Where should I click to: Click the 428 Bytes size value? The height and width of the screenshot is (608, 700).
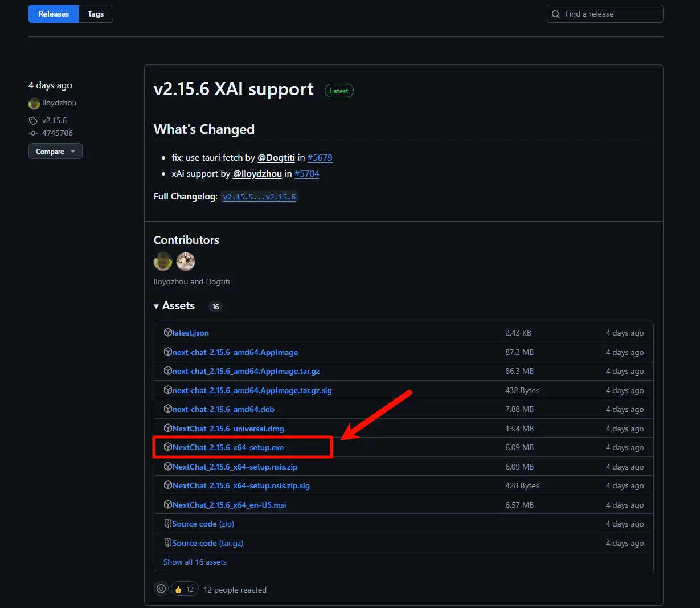(x=522, y=485)
